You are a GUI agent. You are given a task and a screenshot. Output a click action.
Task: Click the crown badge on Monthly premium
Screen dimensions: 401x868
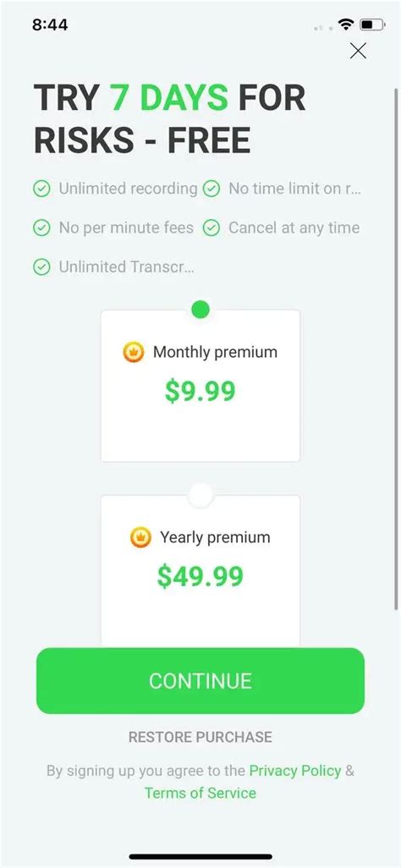(134, 352)
